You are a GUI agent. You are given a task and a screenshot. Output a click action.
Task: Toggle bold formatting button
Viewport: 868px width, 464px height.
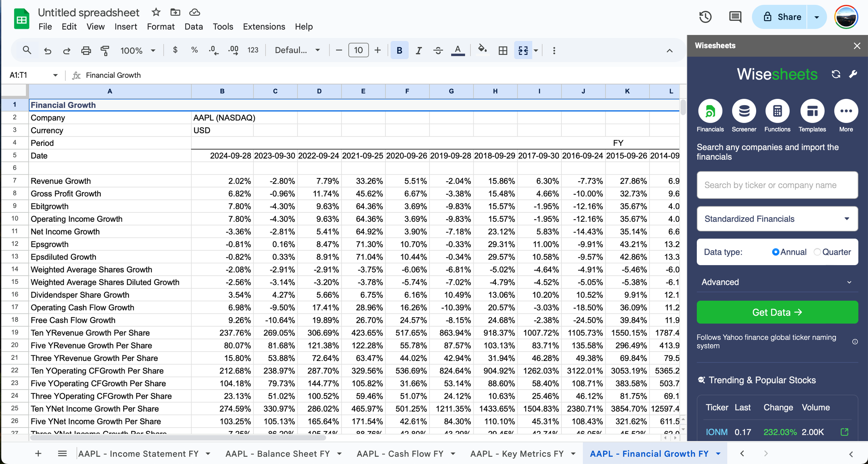click(x=399, y=51)
